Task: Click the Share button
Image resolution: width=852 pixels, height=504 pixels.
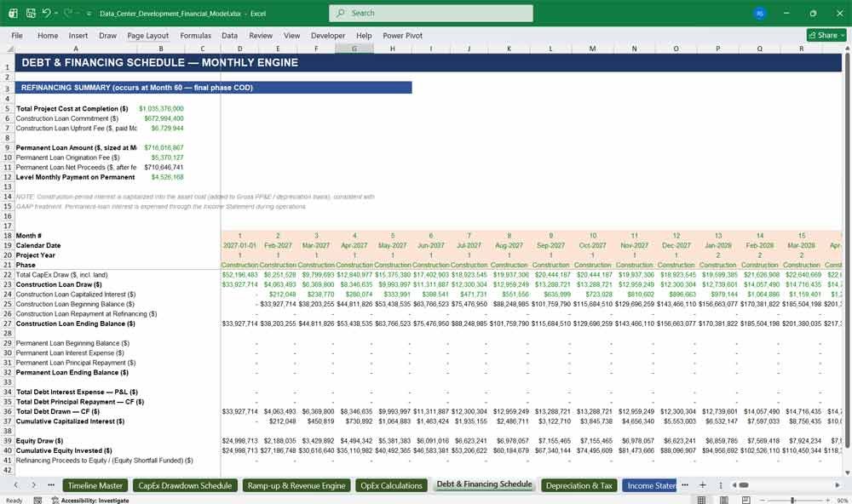Action: tap(826, 35)
